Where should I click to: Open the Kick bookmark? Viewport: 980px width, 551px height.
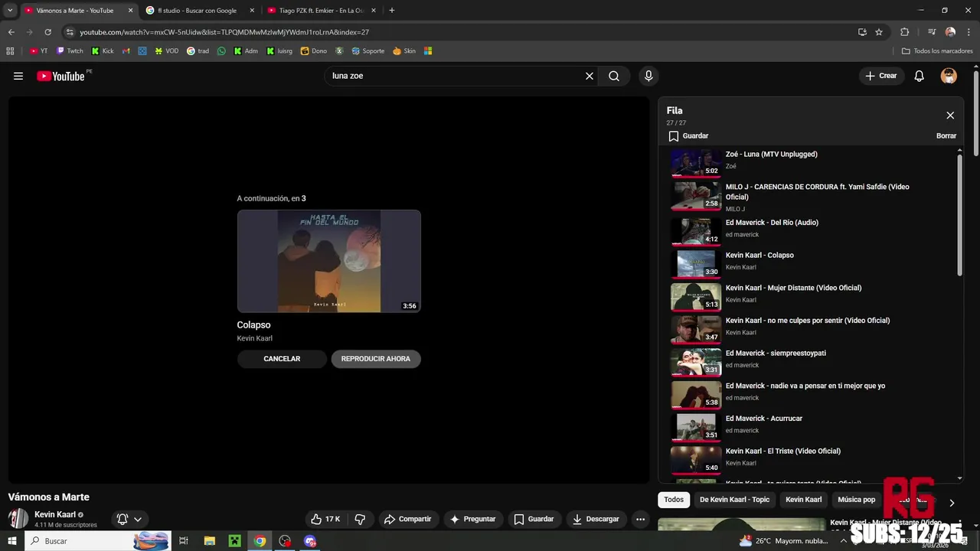coord(103,51)
